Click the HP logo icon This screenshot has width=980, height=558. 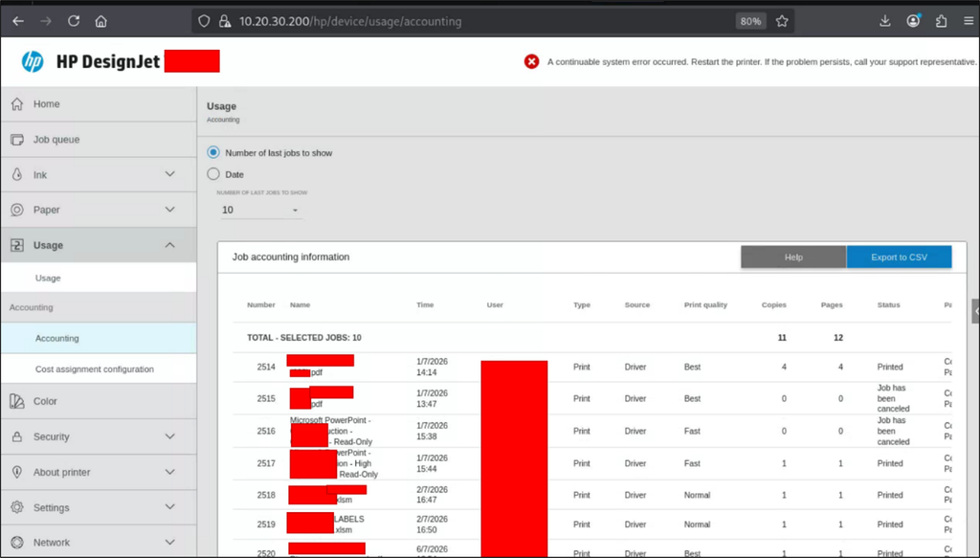tap(33, 61)
